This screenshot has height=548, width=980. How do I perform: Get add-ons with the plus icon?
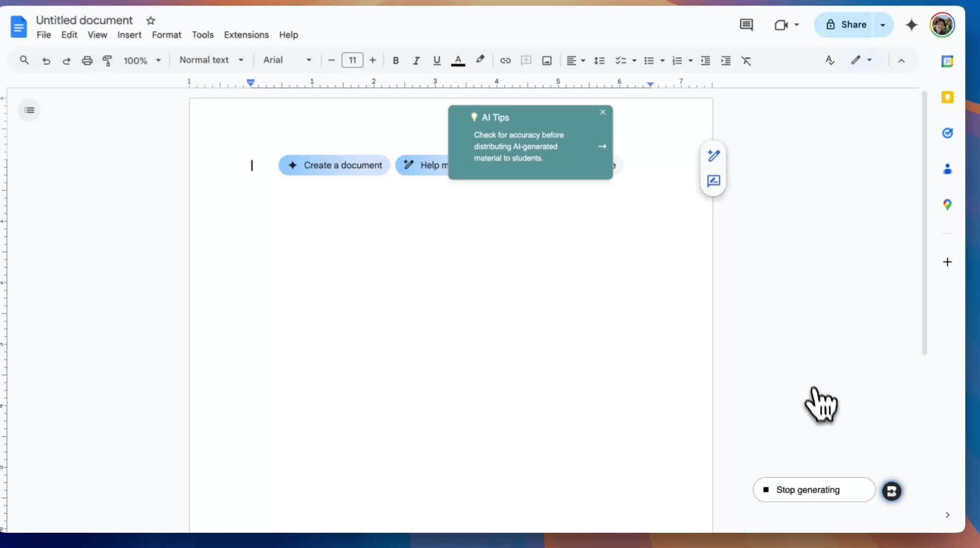947,262
